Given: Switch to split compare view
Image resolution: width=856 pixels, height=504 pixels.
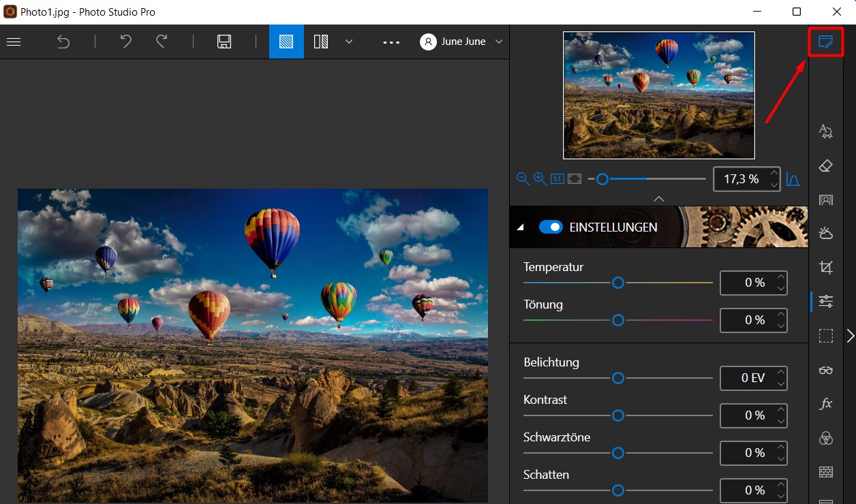Looking at the screenshot, I should (321, 42).
